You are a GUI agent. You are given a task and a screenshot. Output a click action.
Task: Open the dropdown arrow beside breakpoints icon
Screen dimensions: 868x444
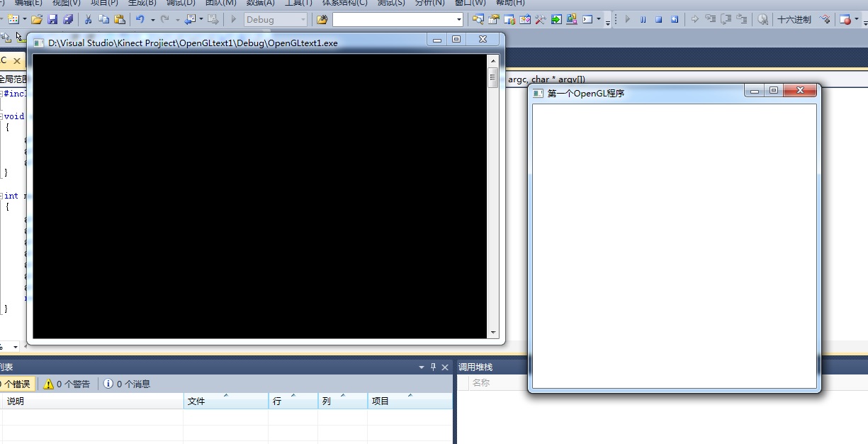coord(857,19)
